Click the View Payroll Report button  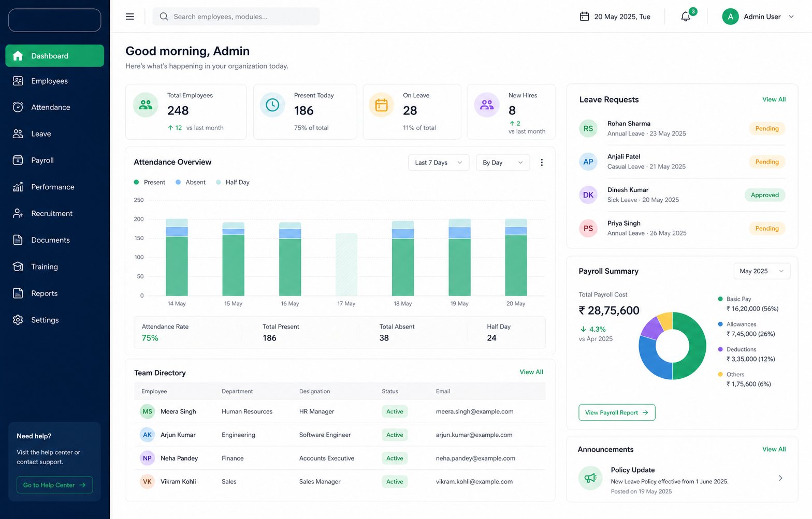point(617,412)
